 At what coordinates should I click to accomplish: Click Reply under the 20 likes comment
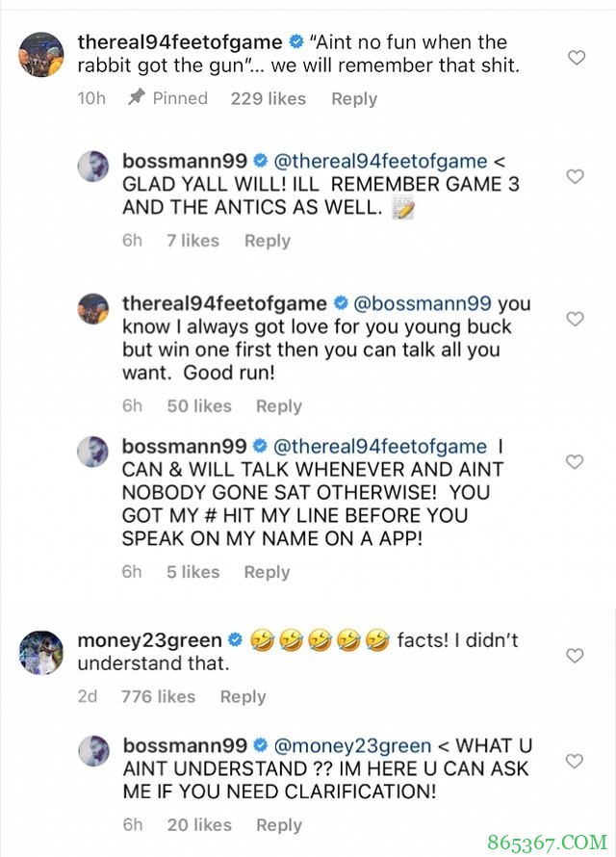coord(279,825)
